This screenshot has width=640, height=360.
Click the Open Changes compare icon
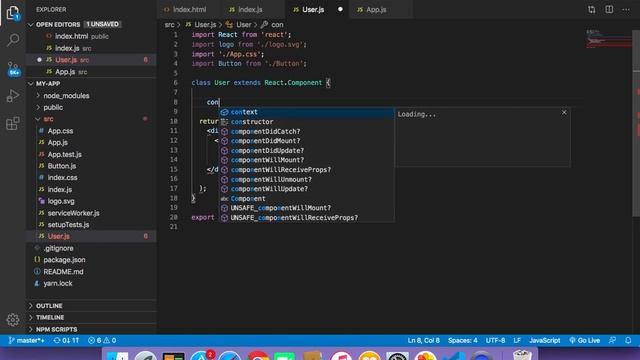point(591,9)
